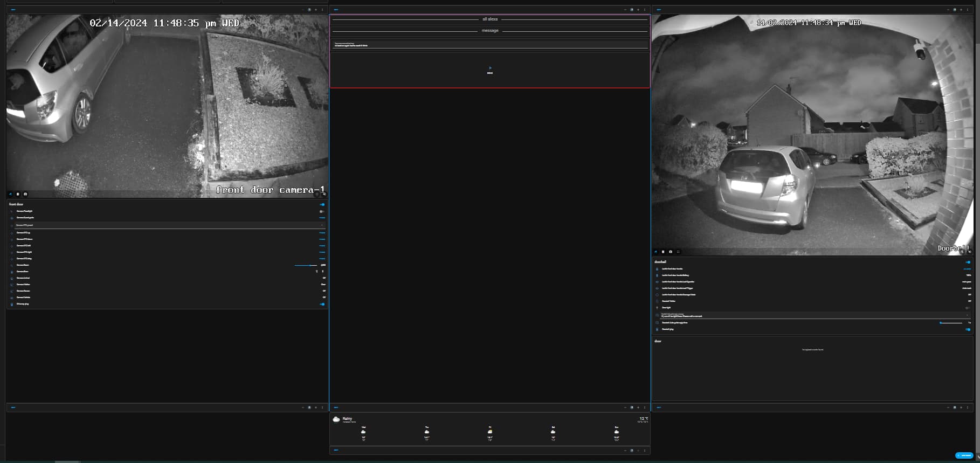Click the alexa message text input field
Image resolution: width=980 pixels, height=463 pixels.
489,45
